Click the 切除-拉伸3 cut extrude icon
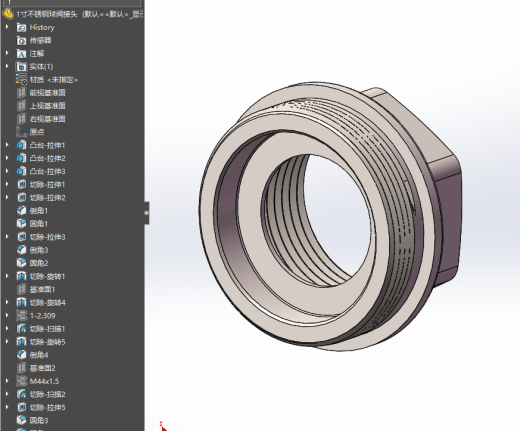 [21, 237]
